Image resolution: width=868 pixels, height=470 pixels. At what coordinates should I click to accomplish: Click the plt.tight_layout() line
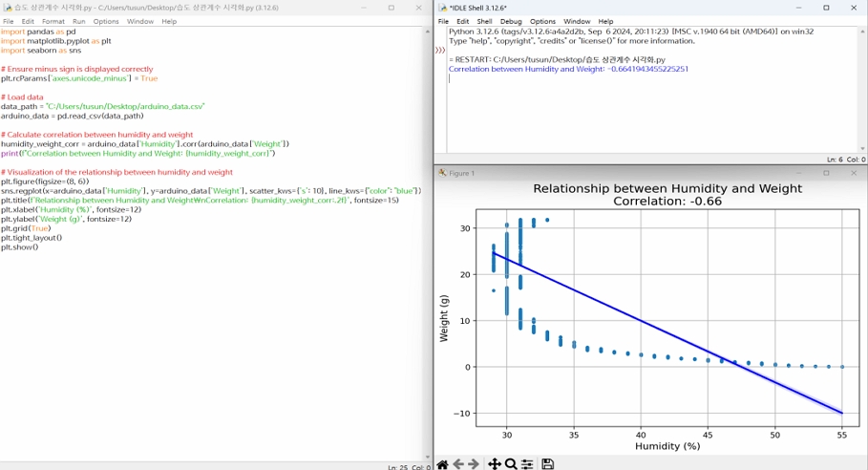32,238
